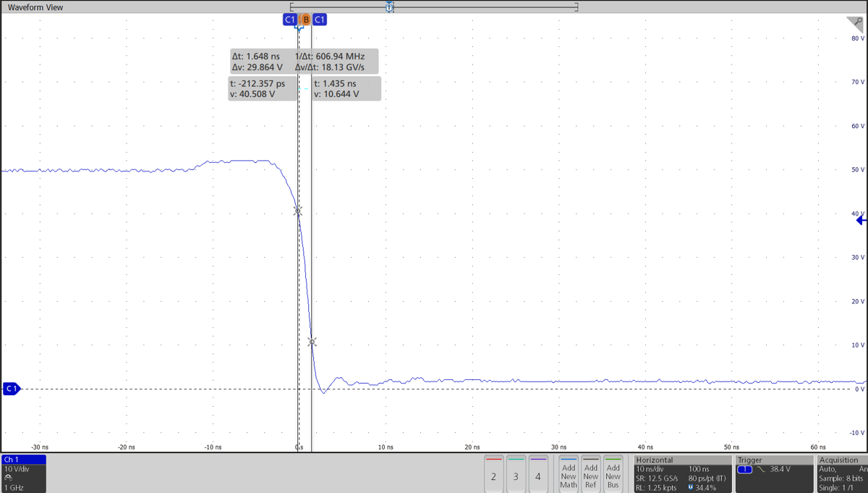Screen dimensions: 868x493
Task: Click the trigger position marker above the graticule
Action: [389, 7]
